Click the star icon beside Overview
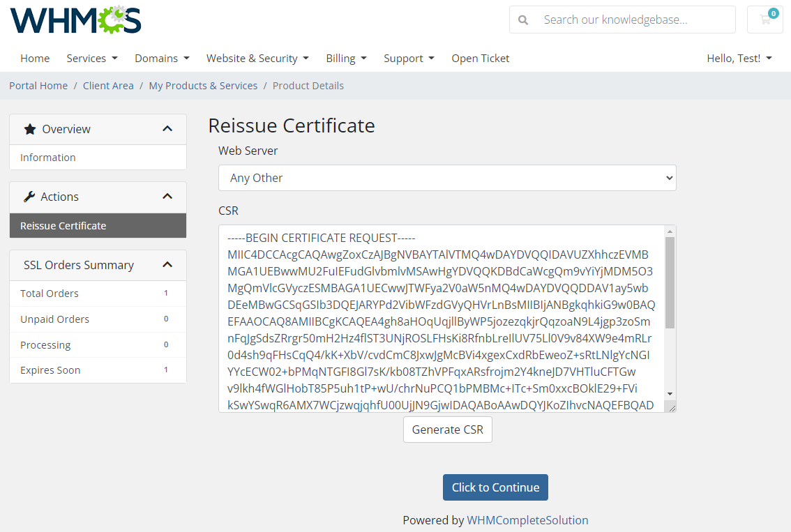 (29, 128)
